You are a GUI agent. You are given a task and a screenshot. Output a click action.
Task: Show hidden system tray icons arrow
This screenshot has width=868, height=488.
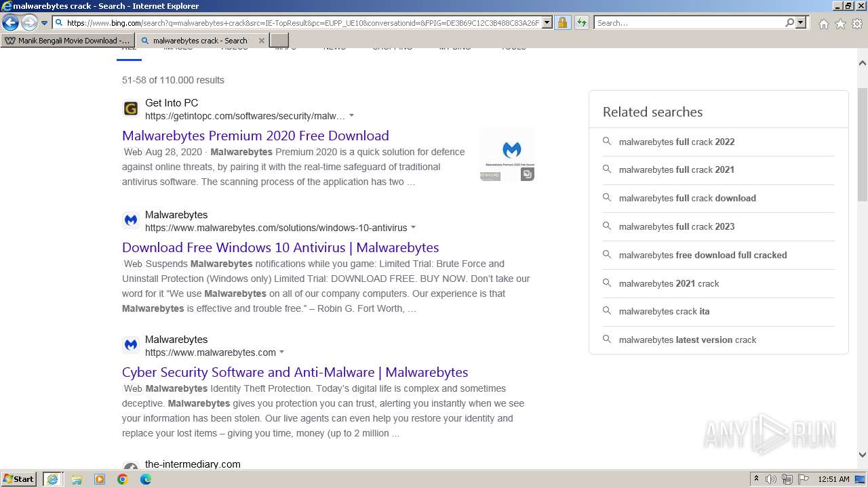coord(756,479)
